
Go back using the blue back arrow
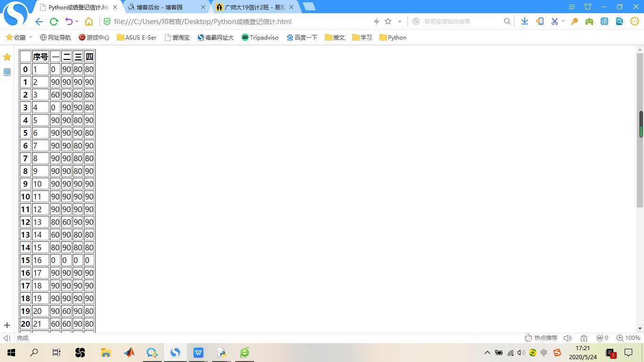(39, 22)
